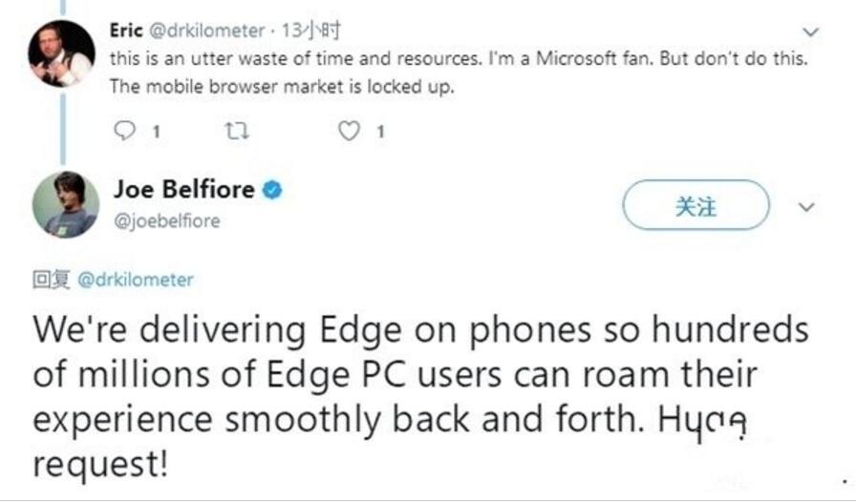
Task: Open the @drkilometer mention in the reply line
Action: click(136, 280)
